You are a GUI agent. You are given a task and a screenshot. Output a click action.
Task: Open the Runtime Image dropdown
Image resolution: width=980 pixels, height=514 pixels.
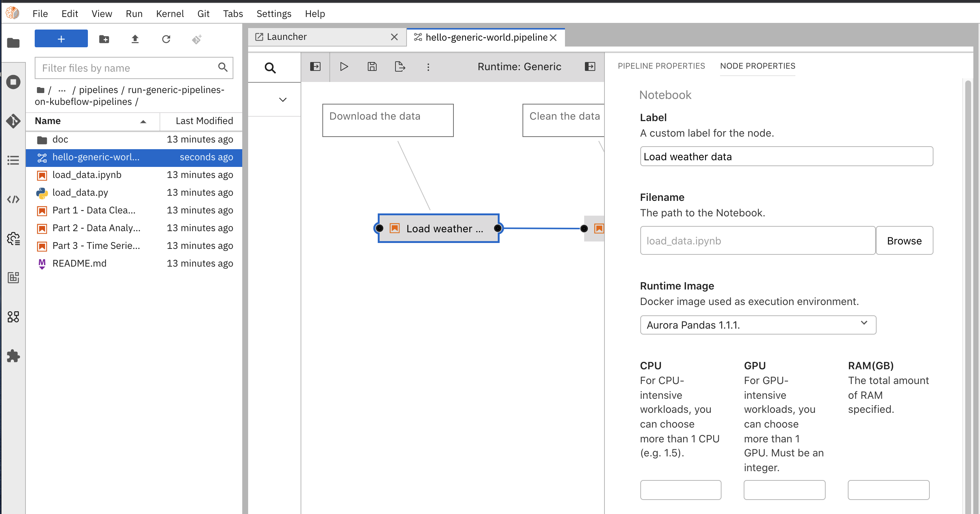coord(757,325)
